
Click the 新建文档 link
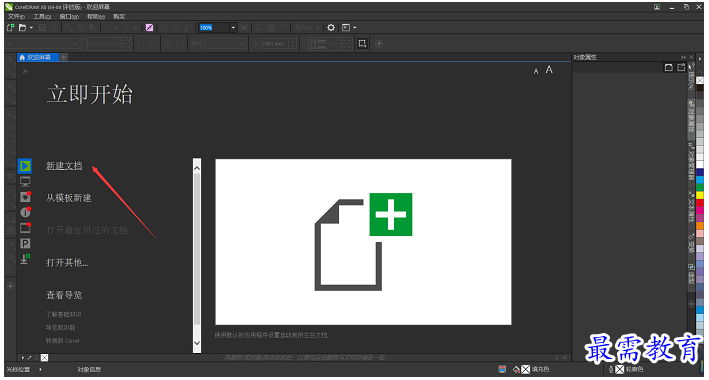pyautogui.click(x=64, y=166)
